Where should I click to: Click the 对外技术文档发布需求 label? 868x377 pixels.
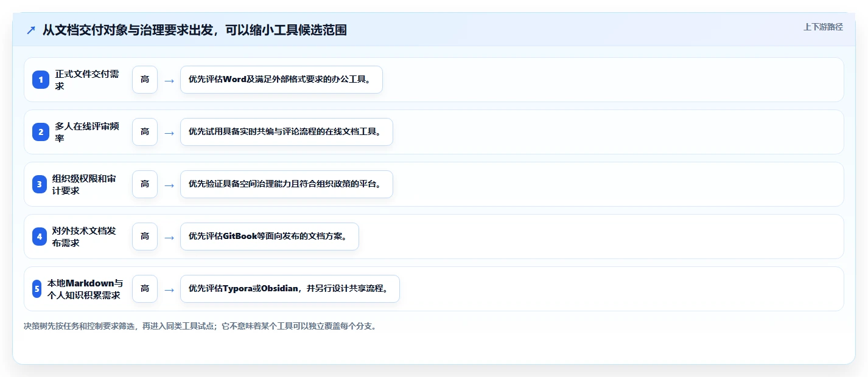(x=85, y=237)
